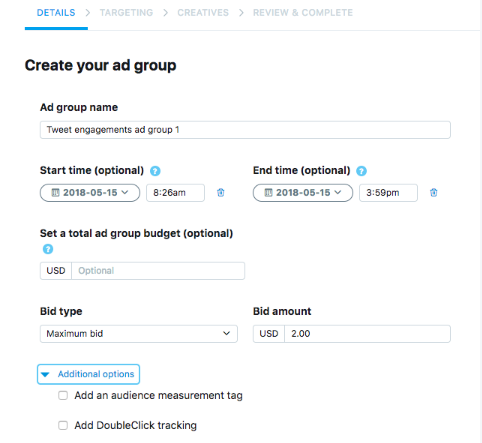Open the end date 2018-05-15 dropdown

pyautogui.click(x=303, y=193)
